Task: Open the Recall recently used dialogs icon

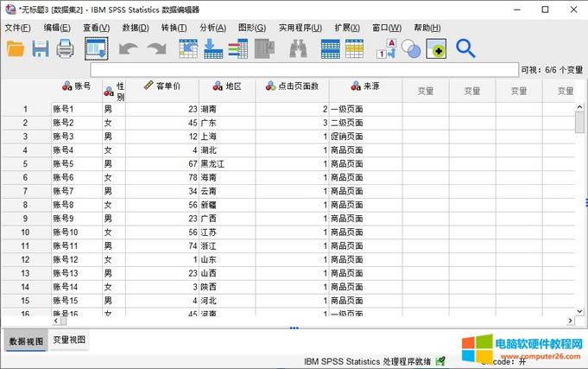Action: point(96,49)
